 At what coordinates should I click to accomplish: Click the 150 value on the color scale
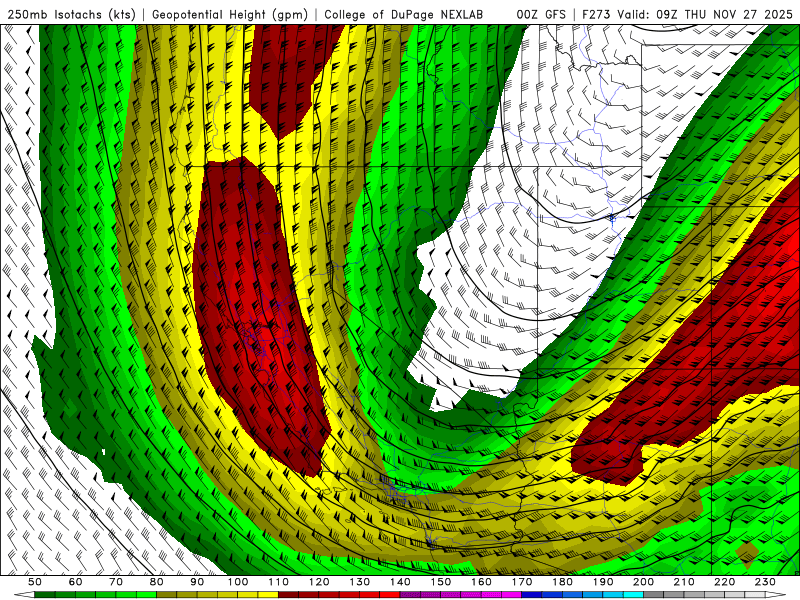[x=441, y=582]
